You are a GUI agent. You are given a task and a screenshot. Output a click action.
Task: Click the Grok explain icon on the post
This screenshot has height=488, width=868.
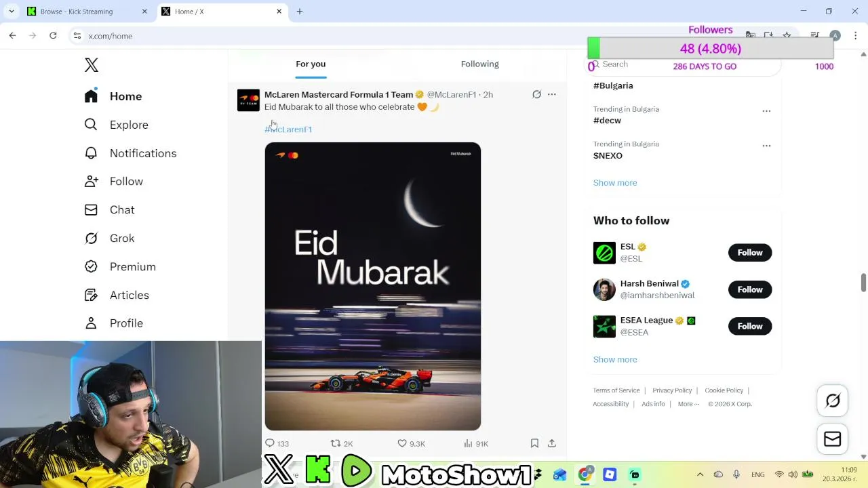(536, 94)
